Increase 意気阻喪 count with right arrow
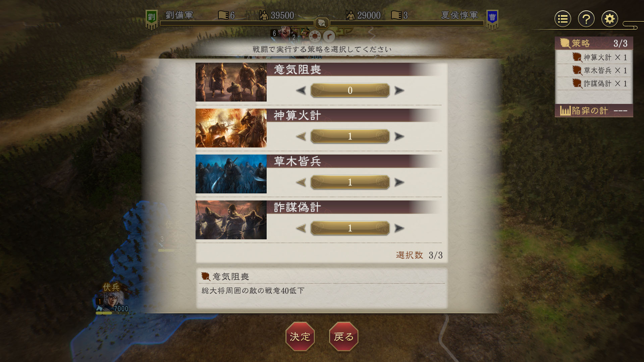The height and width of the screenshot is (362, 644). tap(399, 90)
